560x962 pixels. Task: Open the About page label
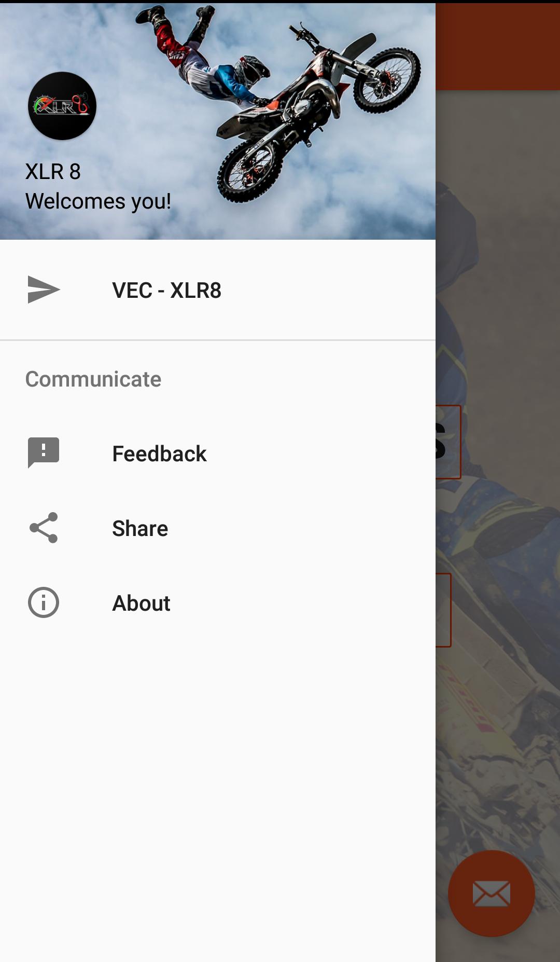(141, 603)
